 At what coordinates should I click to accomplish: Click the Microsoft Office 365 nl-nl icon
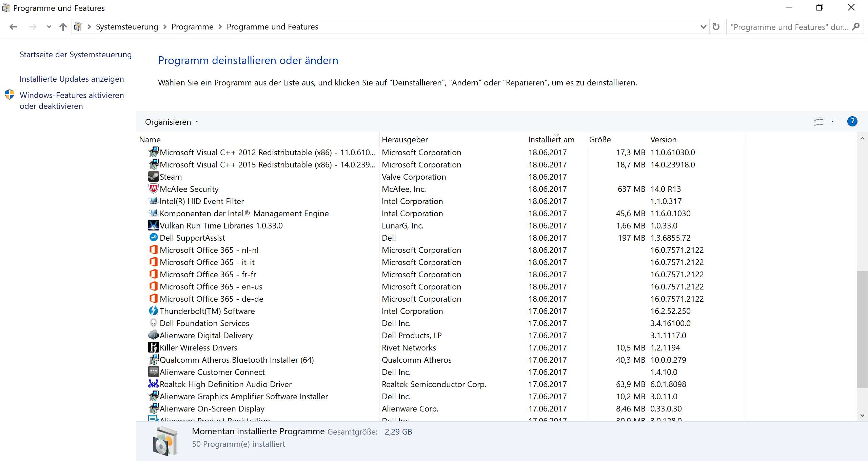[x=153, y=250]
